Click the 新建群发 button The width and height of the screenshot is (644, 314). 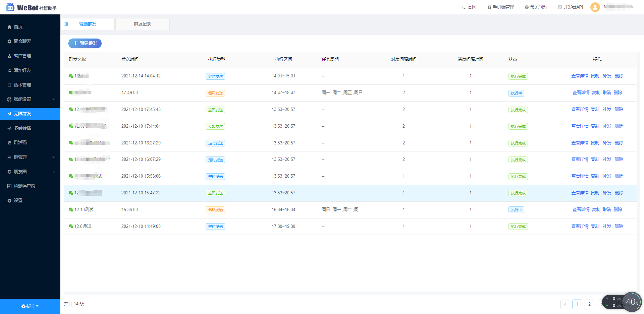point(85,43)
